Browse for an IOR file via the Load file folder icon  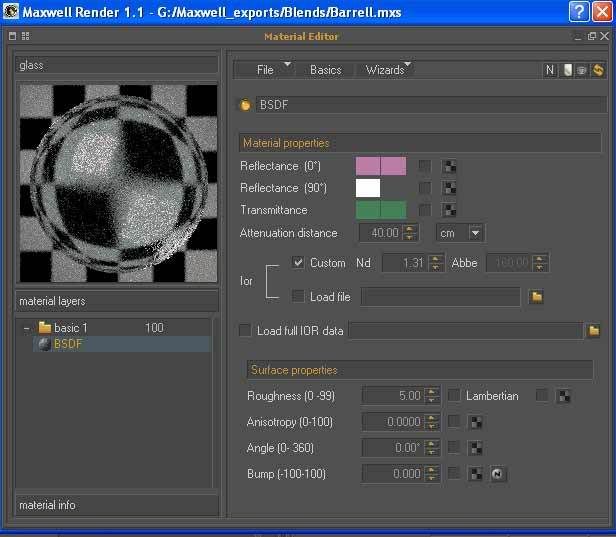click(536, 296)
